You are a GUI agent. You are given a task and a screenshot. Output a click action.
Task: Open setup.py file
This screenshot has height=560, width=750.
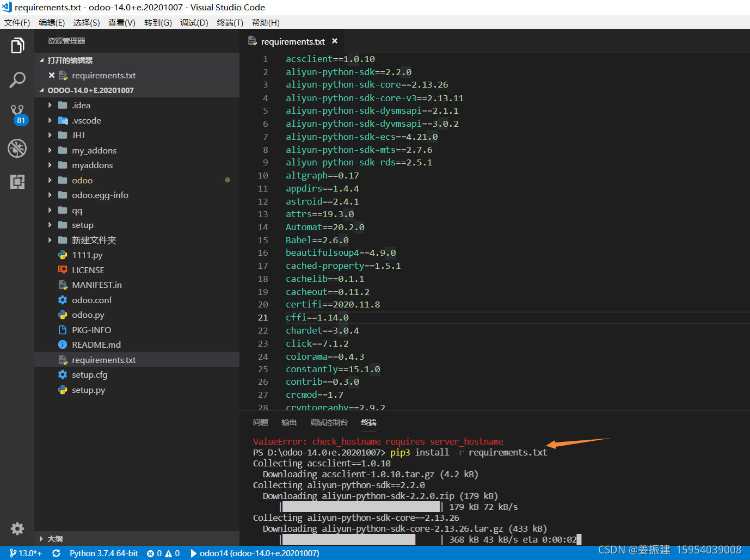(137, 390)
